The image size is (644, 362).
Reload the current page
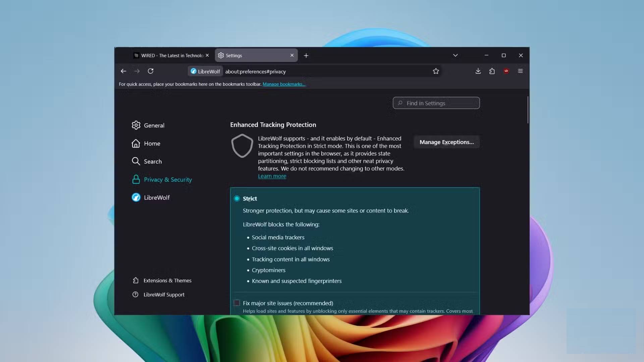coord(151,71)
